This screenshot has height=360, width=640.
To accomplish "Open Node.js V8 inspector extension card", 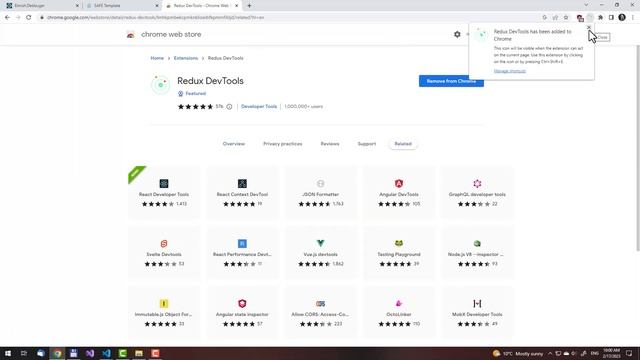I will (477, 253).
